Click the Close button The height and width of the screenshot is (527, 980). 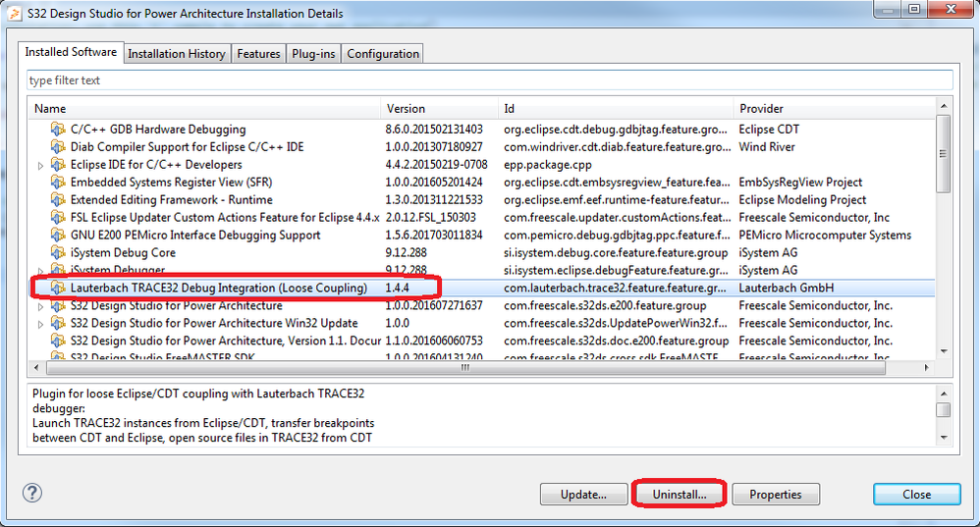click(917, 494)
